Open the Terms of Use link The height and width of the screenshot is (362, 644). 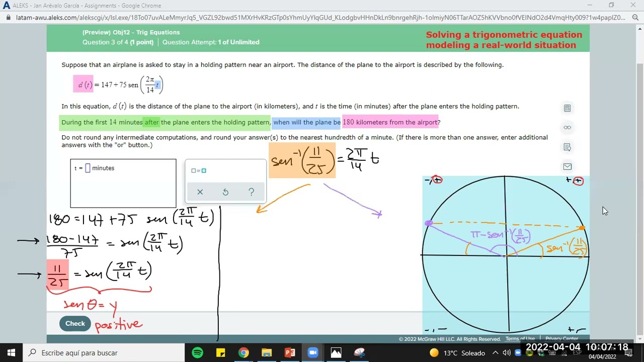pyautogui.click(x=520, y=339)
